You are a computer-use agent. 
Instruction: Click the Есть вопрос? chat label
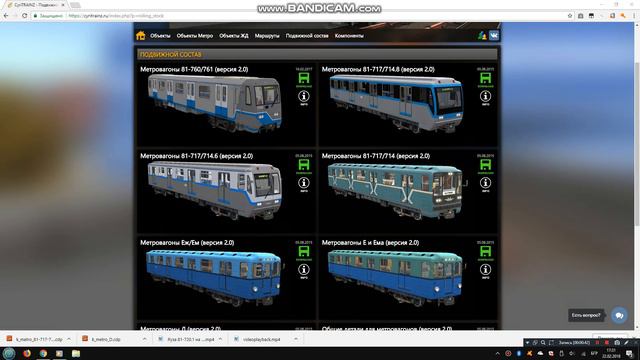coord(586,315)
